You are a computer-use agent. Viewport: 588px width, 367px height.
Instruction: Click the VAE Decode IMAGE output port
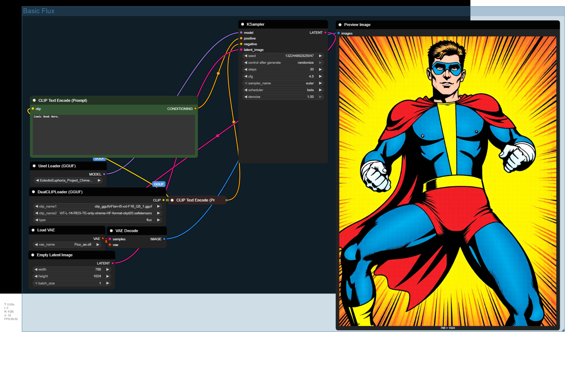pos(164,239)
